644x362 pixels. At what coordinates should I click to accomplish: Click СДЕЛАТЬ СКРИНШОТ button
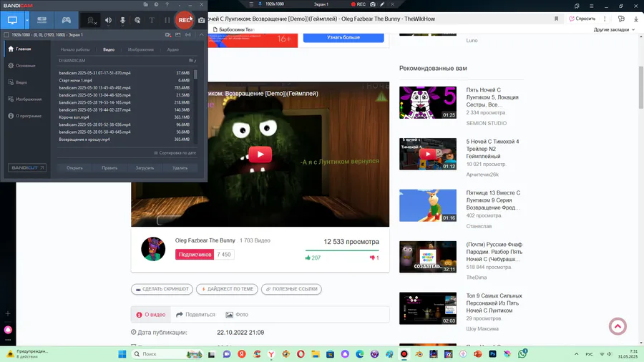(x=162, y=289)
